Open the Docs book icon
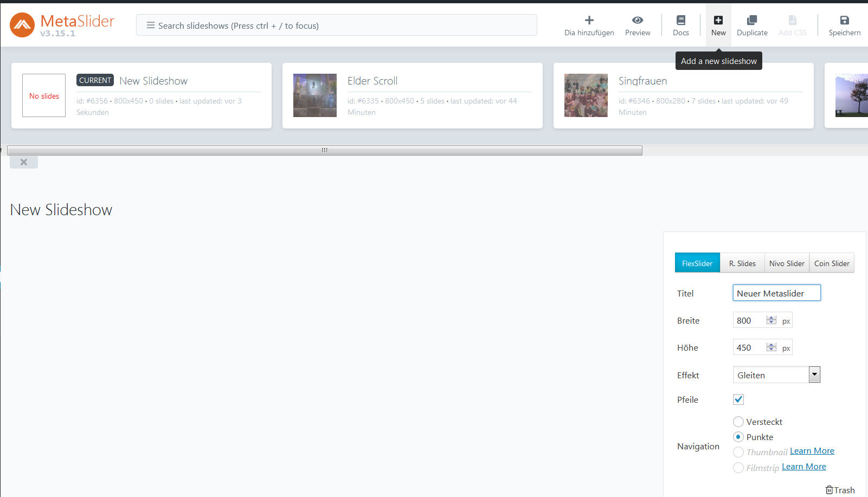This screenshot has width=868, height=497. click(680, 21)
